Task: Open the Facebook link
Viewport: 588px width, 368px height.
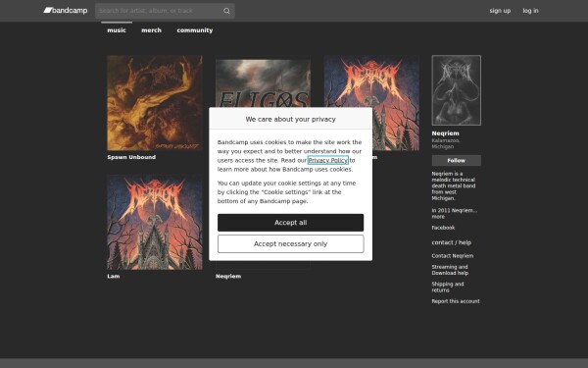Action: (x=443, y=228)
